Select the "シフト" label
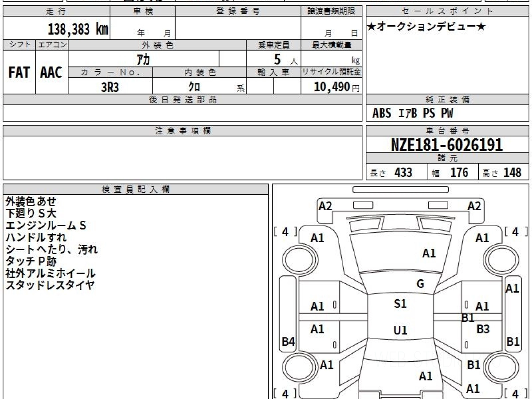Viewport: 532px width, 399px height. click(19, 45)
